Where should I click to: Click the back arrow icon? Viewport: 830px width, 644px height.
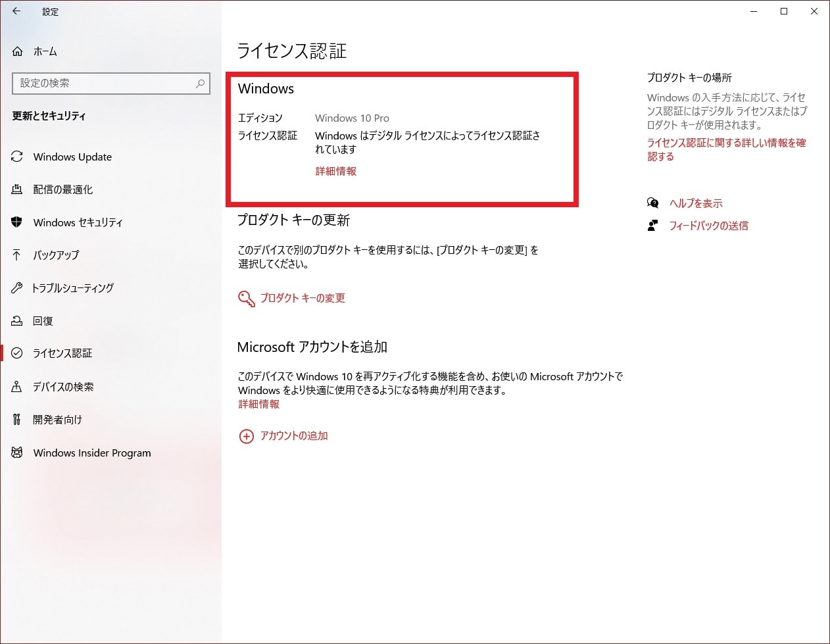tap(16, 11)
